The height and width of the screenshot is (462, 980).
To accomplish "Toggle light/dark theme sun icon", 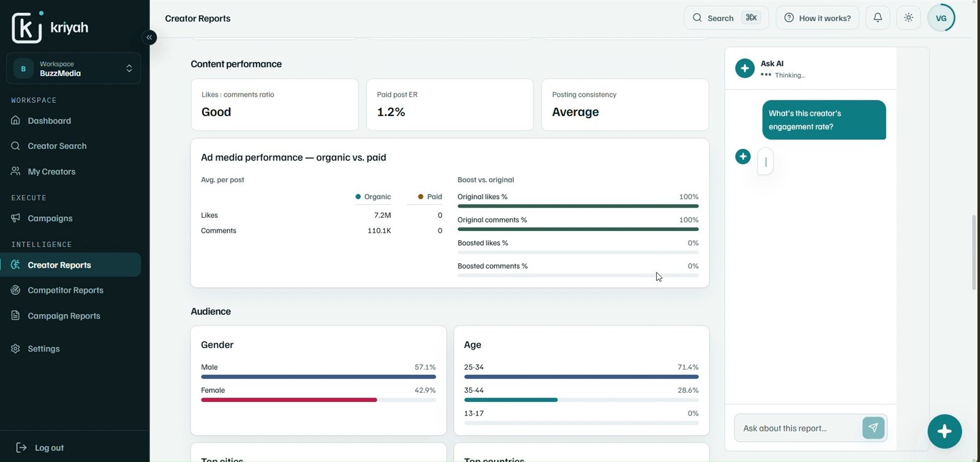I will coord(909,18).
